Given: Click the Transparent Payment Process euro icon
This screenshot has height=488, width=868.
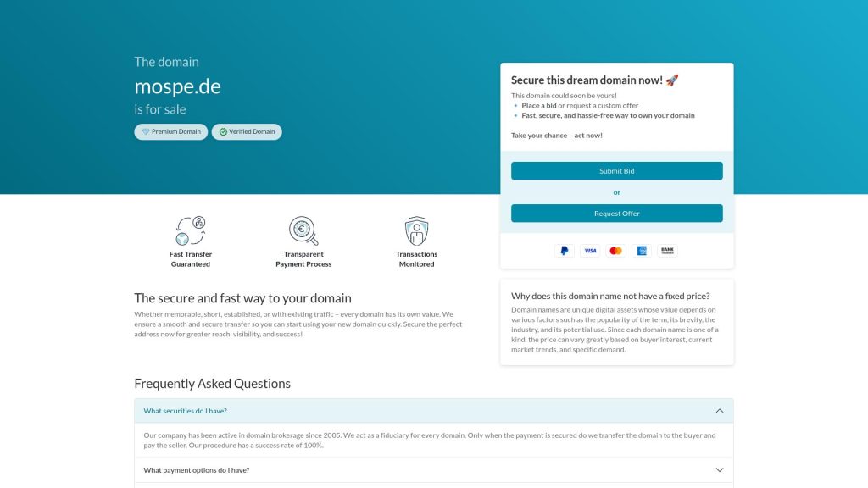Looking at the screenshot, I should click(x=303, y=230).
